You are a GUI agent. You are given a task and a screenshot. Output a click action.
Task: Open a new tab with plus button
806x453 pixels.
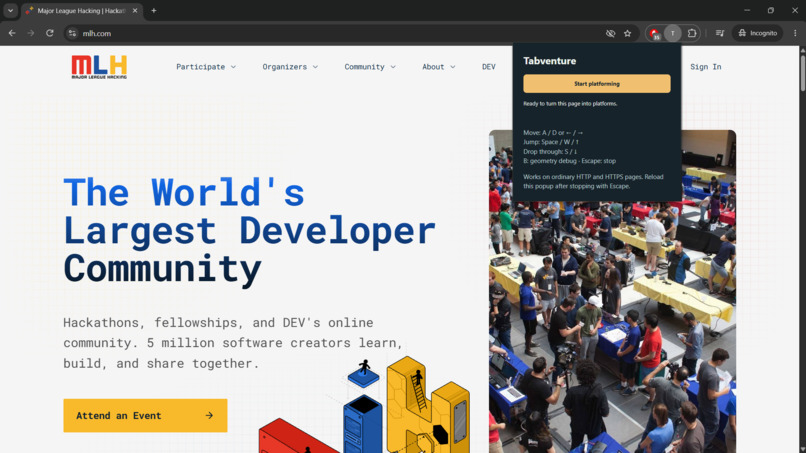point(154,10)
